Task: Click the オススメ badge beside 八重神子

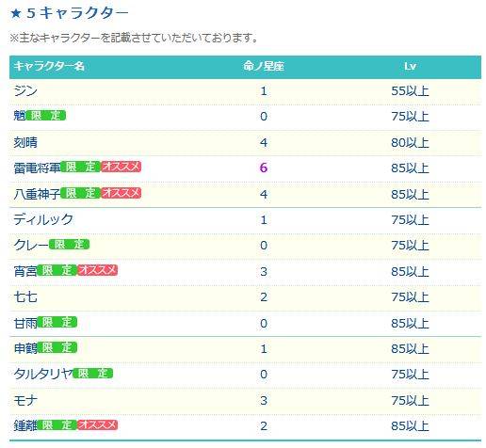Action: pos(121,193)
